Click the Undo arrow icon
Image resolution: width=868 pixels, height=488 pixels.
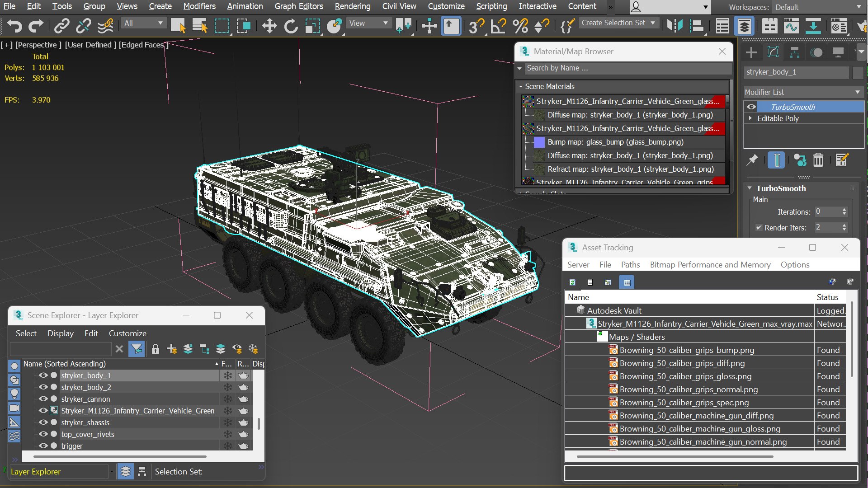[14, 26]
